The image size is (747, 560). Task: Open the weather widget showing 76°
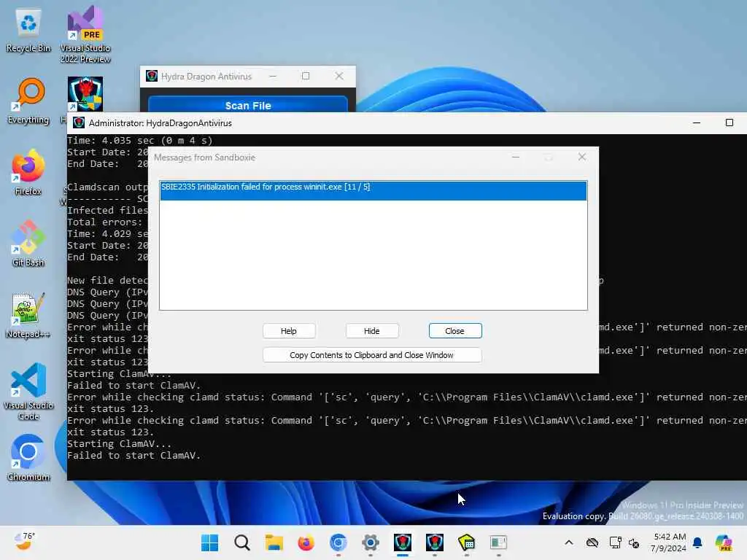[24, 542]
